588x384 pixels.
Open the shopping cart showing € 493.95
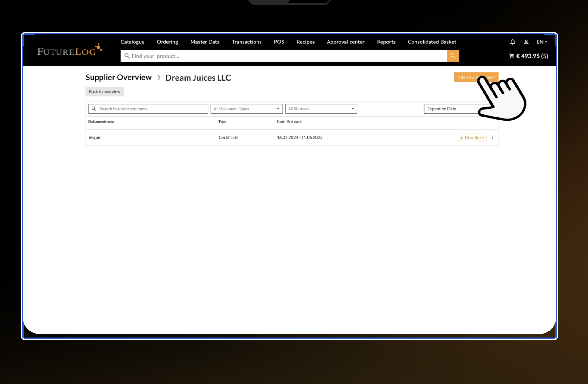[528, 56]
